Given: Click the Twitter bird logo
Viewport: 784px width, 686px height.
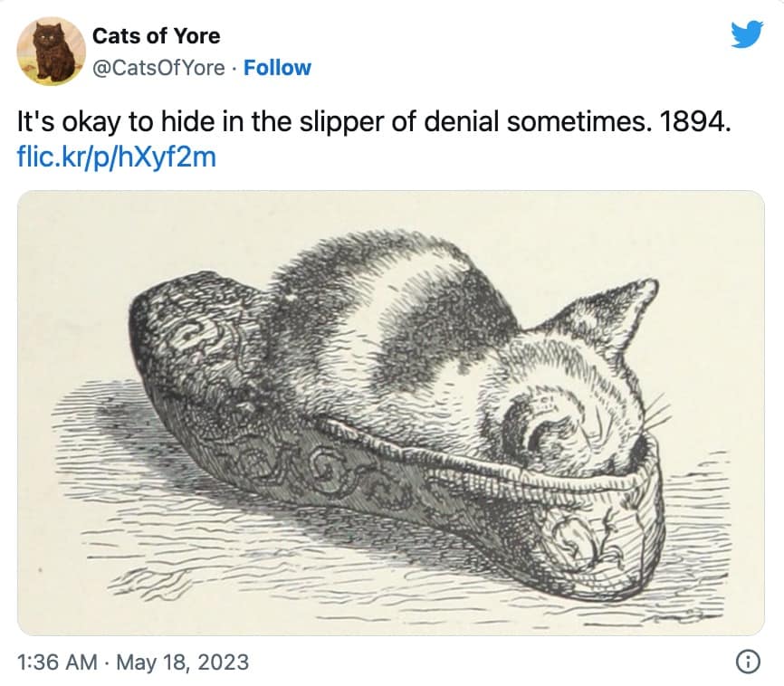Looking at the screenshot, I should [x=746, y=36].
